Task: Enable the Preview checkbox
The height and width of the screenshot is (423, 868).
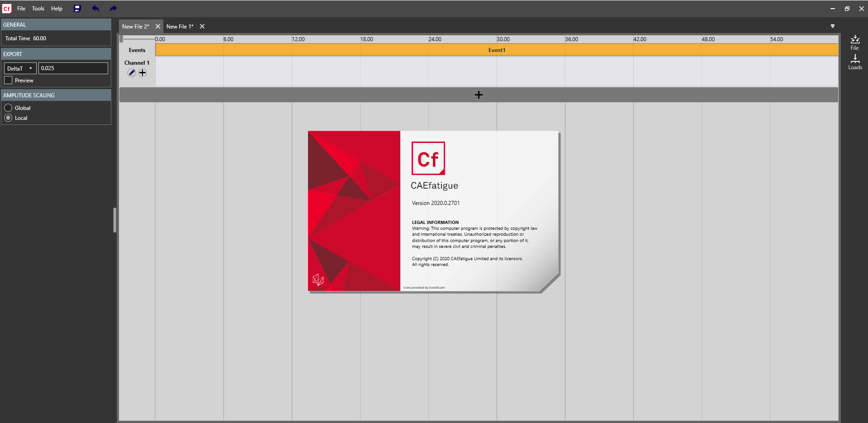Action: coord(8,80)
